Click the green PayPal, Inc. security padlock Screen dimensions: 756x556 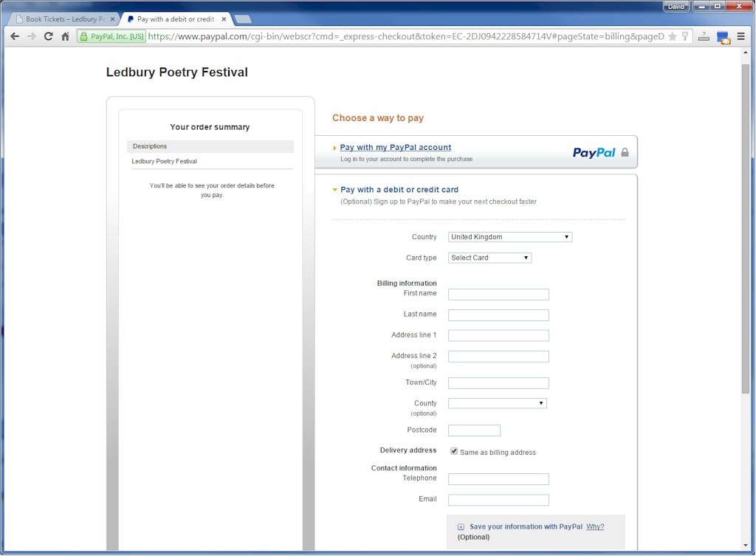[84, 36]
